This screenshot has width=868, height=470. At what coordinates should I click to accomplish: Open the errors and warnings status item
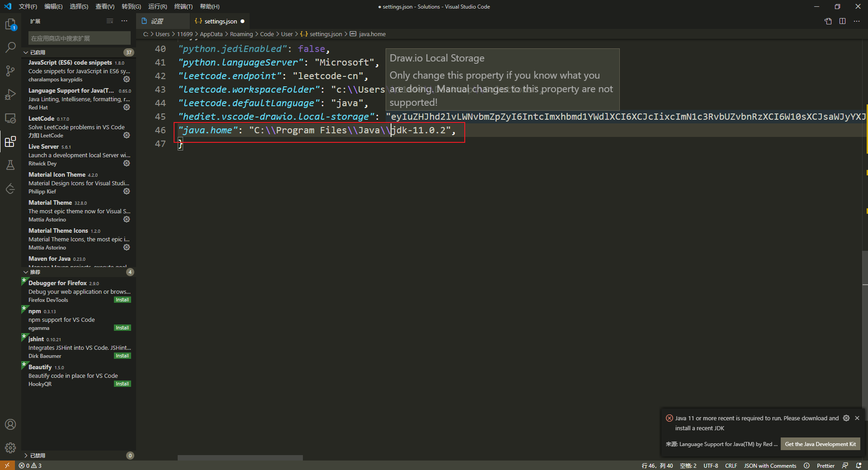click(30, 465)
